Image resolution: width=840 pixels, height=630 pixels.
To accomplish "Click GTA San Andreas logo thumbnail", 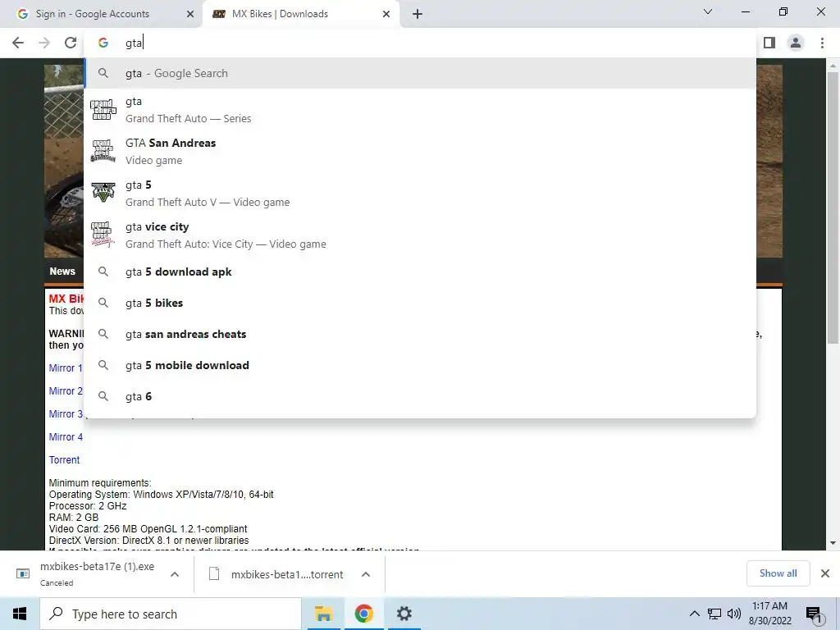I will pyautogui.click(x=103, y=151).
